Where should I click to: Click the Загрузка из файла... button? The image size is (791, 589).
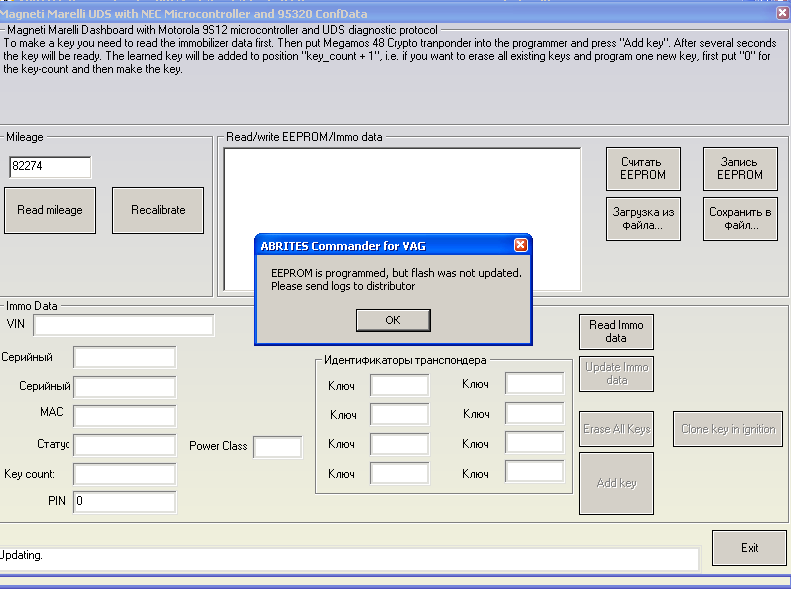point(643,218)
